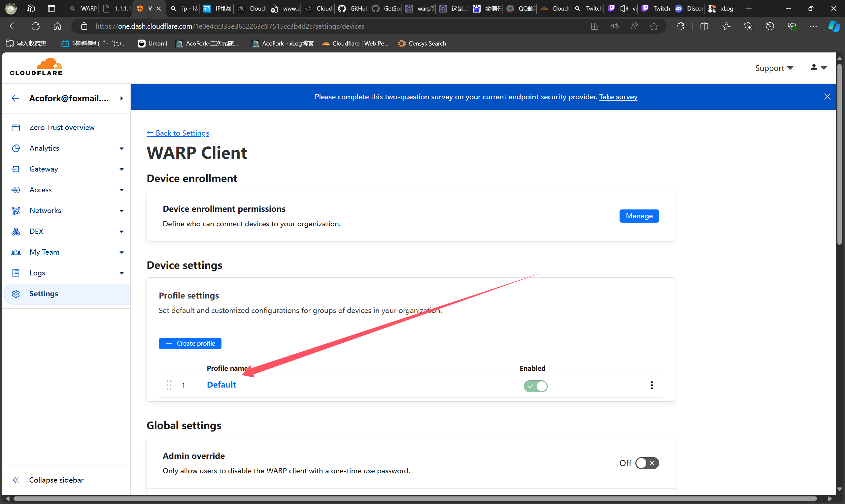Click the Collapse sidebar double-chevron icon
845x504 pixels.
point(16,480)
